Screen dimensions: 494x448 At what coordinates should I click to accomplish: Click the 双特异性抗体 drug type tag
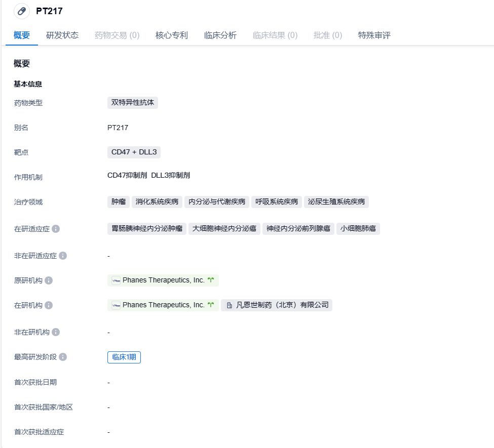[133, 103]
